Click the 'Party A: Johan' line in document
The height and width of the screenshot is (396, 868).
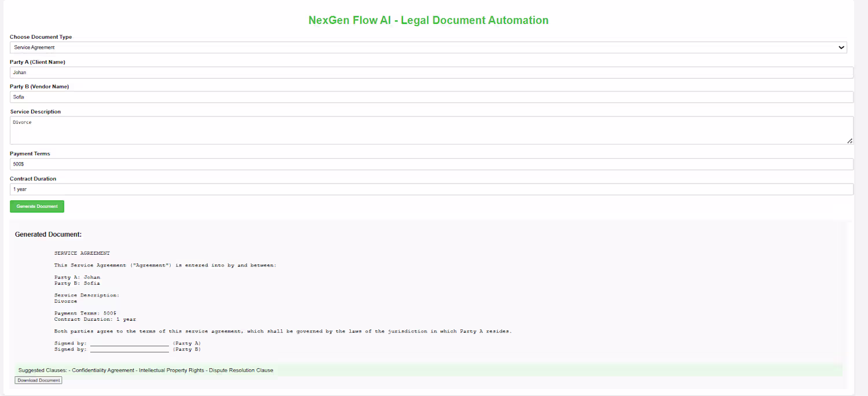tap(77, 277)
